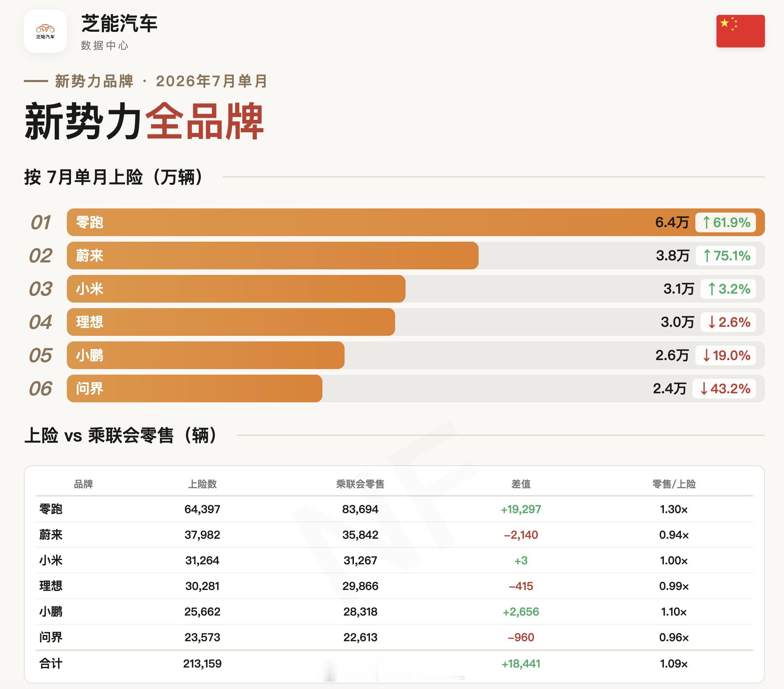The image size is (784, 689).
Task: Click the ↑61.9% growth badge
Action: 725,222
